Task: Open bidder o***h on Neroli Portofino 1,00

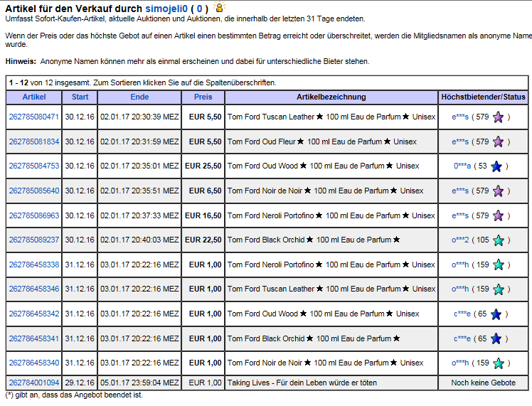Action: pos(460,265)
